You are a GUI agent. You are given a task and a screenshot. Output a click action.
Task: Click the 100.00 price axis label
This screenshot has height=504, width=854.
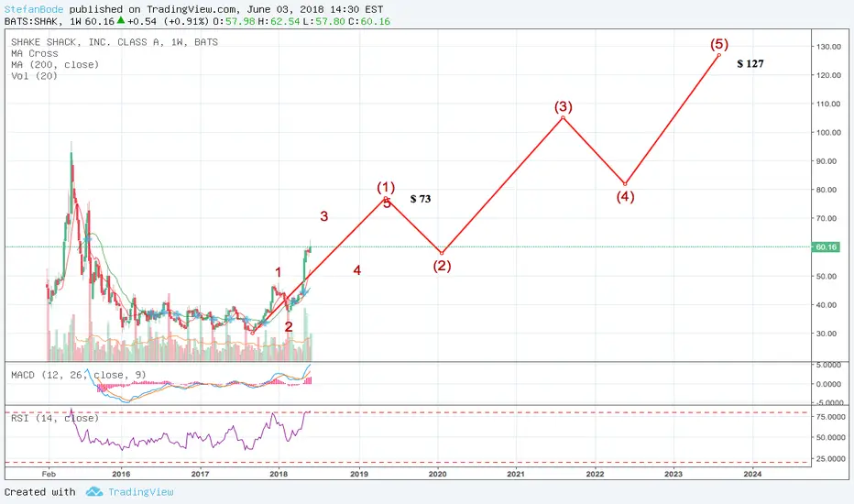(828, 132)
